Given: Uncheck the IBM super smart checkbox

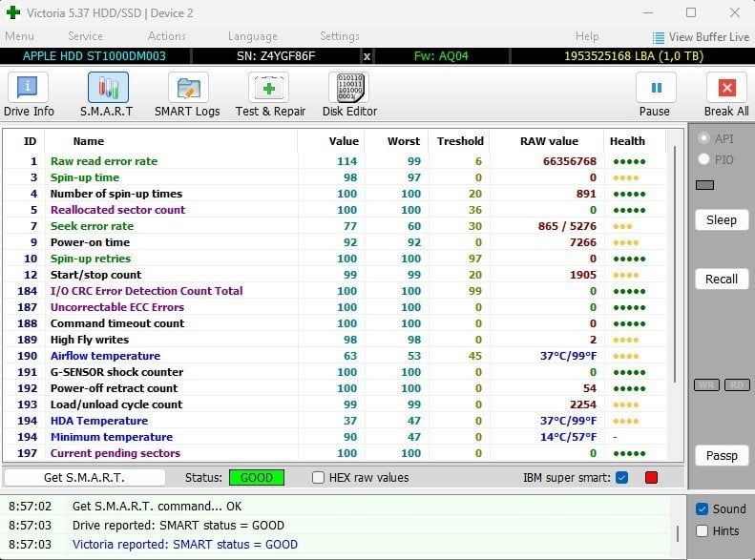Looking at the screenshot, I should point(621,478).
